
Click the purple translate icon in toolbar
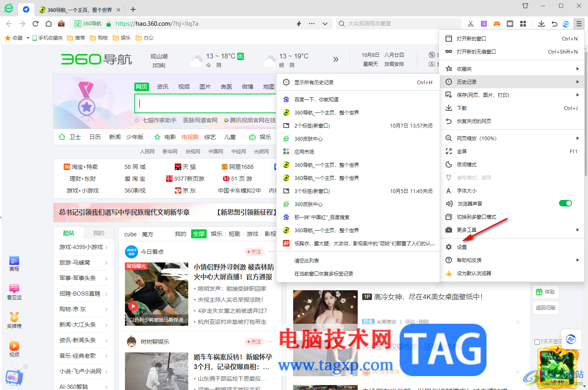483,23
